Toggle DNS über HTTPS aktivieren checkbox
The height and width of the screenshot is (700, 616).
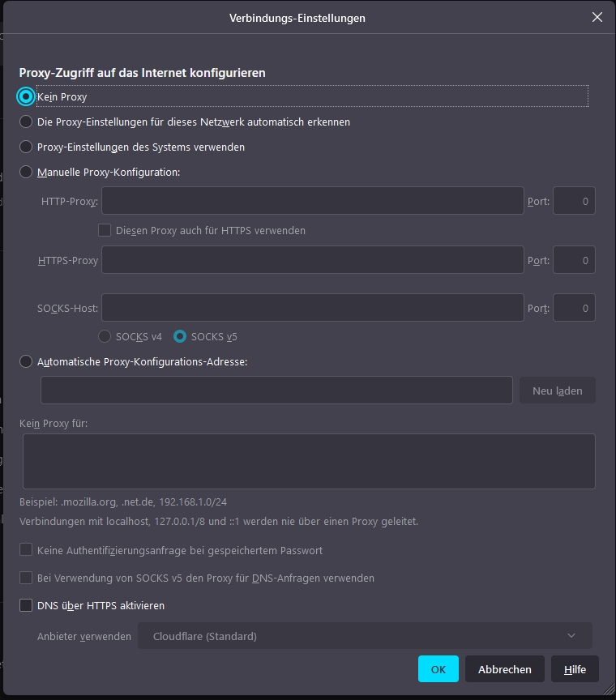point(27,605)
